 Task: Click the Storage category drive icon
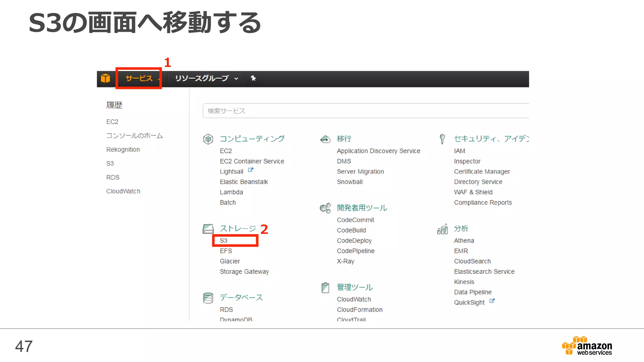coord(208,229)
